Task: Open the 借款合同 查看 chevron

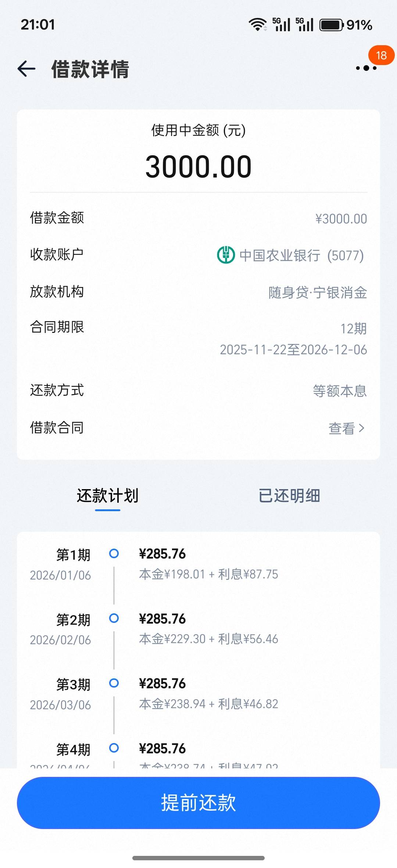Action: (x=362, y=428)
